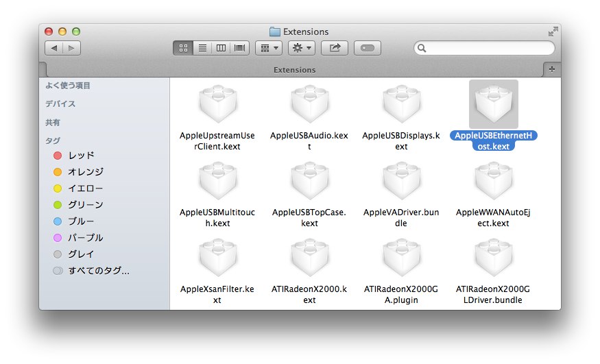The height and width of the screenshot is (364, 600).
Task: Click the Edit Tags toolbar button
Action: click(368, 48)
